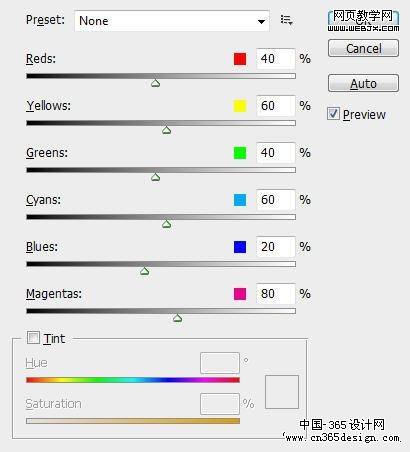Click the Blues blue color swatch
This screenshot has width=410, height=452.
click(240, 247)
